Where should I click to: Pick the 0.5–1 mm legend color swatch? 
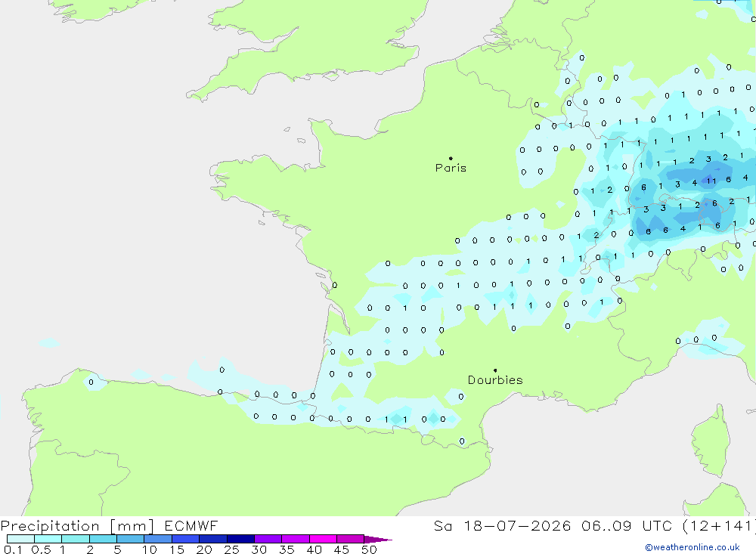pos(48,539)
